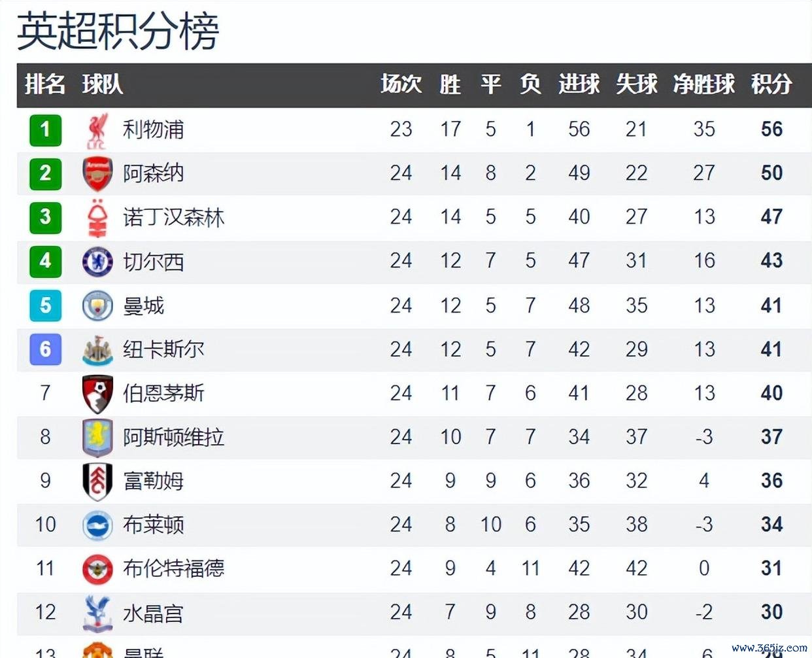Sort table by 净胜球 column header

point(703,84)
